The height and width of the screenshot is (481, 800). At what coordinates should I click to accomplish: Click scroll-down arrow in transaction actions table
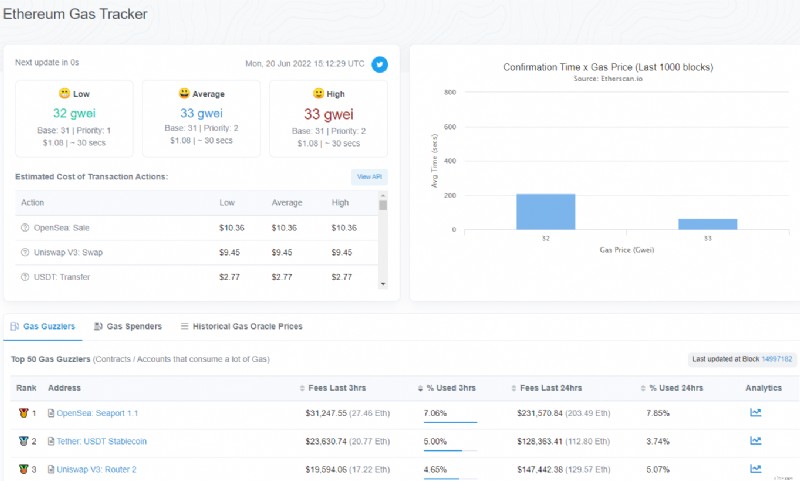(x=383, y=284)
